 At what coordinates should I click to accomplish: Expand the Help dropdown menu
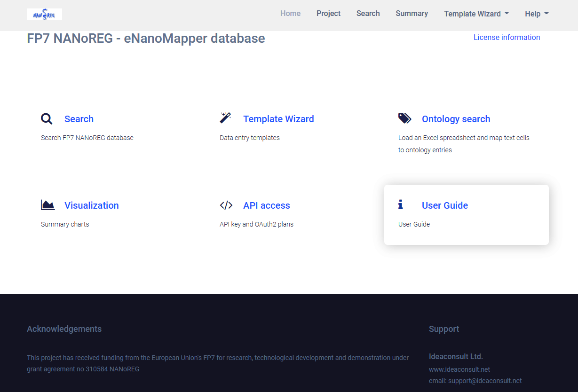point(537,14)
